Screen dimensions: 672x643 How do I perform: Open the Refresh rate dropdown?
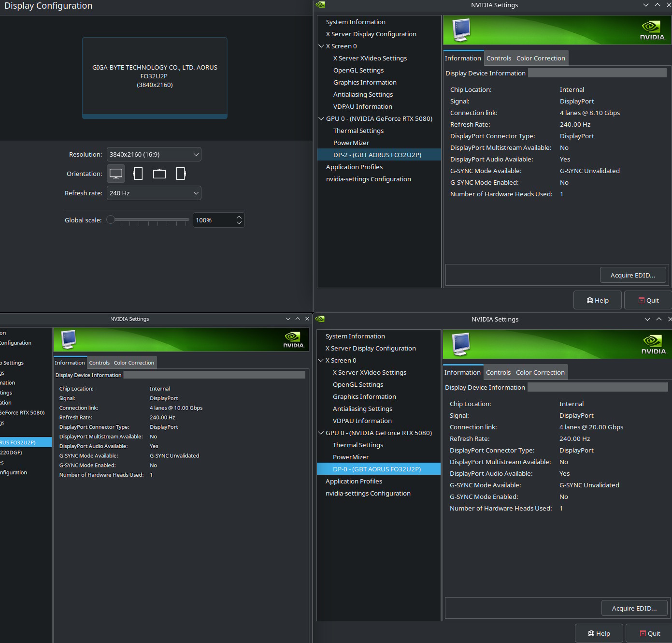[x=154, y=193]
